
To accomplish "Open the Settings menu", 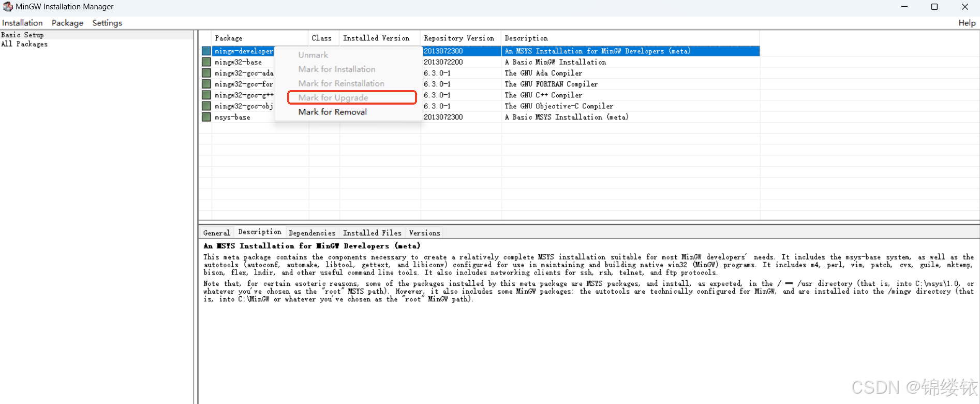I will 107,23.
